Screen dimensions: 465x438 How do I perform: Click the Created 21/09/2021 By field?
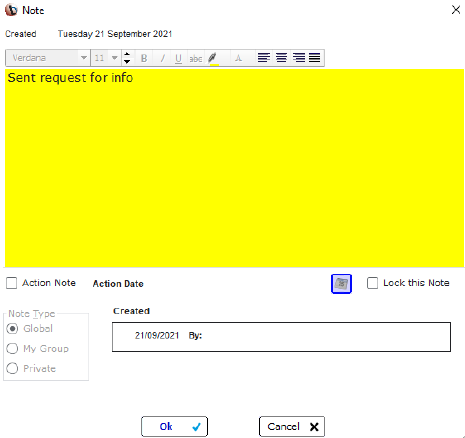[281, 337]
